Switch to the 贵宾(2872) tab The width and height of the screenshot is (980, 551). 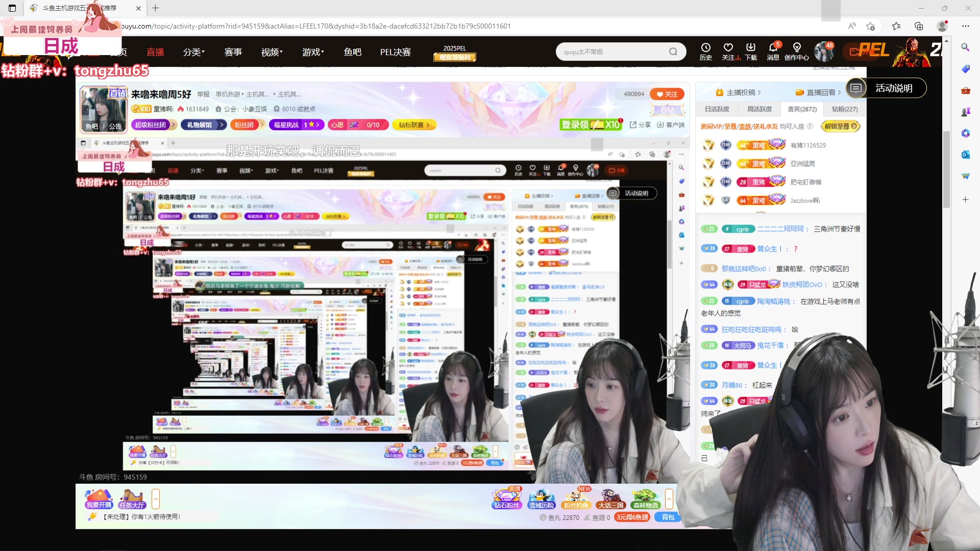(x=802, y=109)
